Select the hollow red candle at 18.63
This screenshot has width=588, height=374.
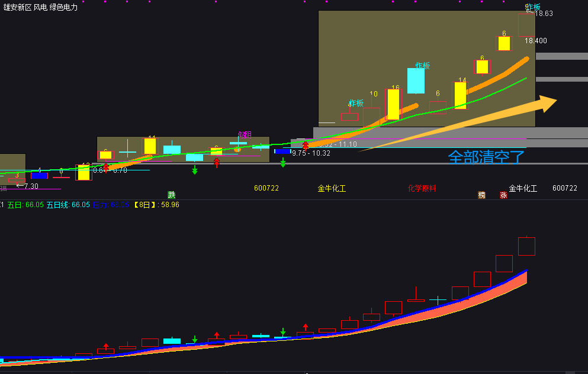(x=526, y=25)
